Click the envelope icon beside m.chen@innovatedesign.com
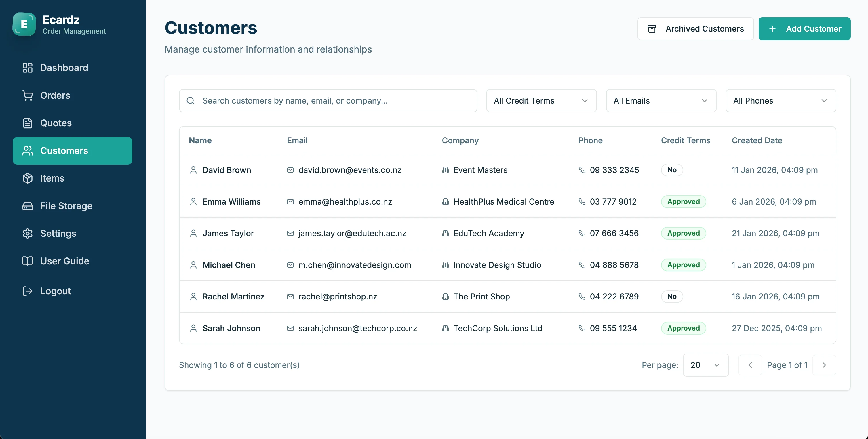This screenshot has width=868, height=439. [290, 265]
